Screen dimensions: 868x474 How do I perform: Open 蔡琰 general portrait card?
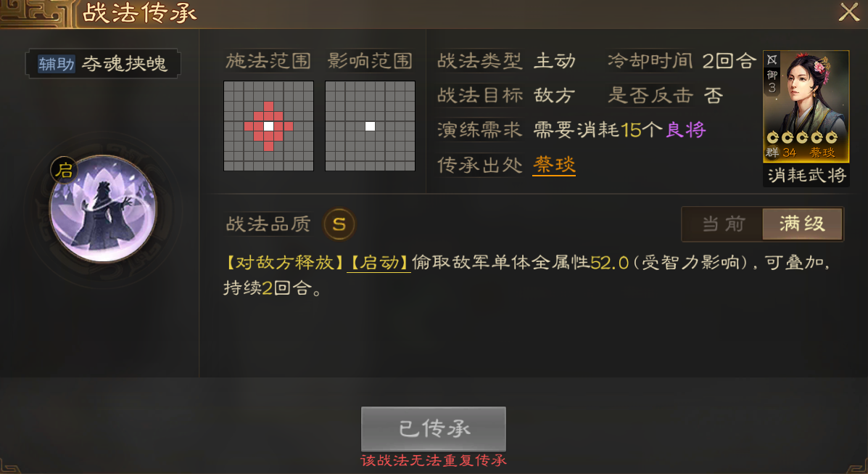click(806, 106)
